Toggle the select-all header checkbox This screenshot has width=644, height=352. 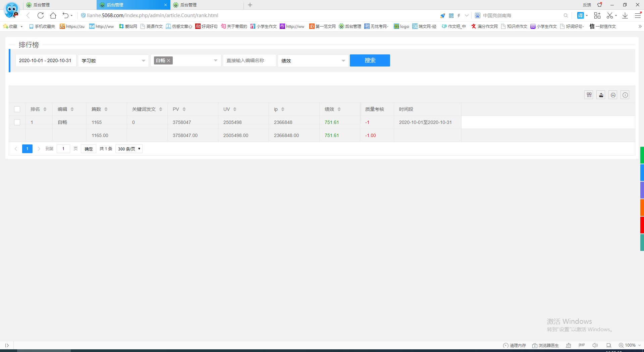point(17,109)
